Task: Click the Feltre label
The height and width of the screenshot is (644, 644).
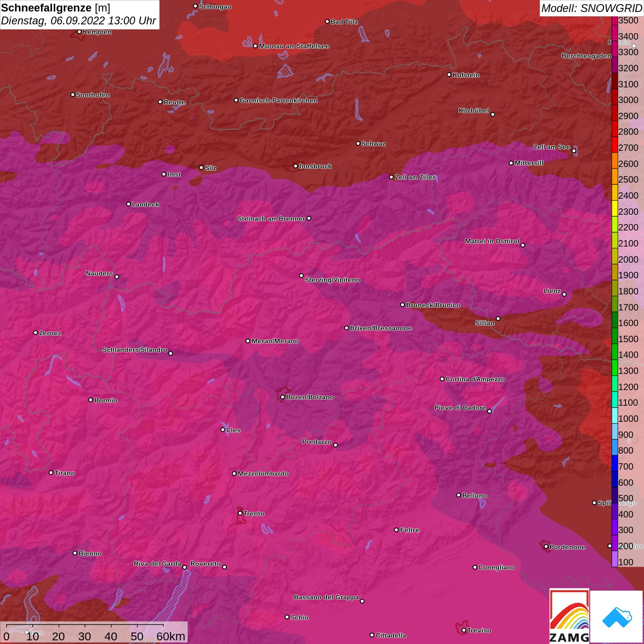Action: [x=410, y=530]
